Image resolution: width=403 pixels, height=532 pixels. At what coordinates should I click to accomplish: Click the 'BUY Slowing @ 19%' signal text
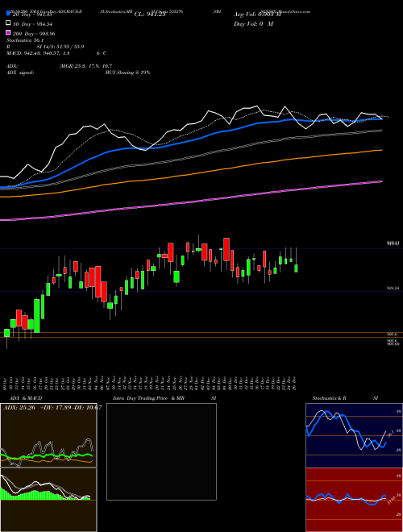(128, 73)
